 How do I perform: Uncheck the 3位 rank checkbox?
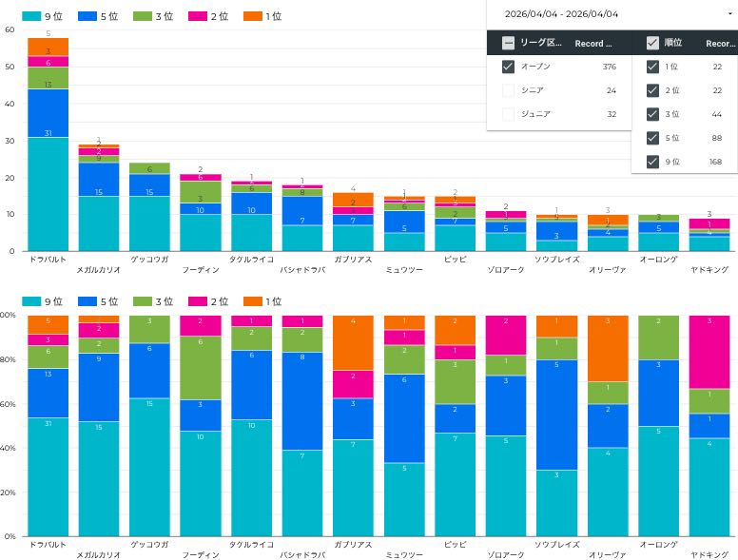pos(652,114)
